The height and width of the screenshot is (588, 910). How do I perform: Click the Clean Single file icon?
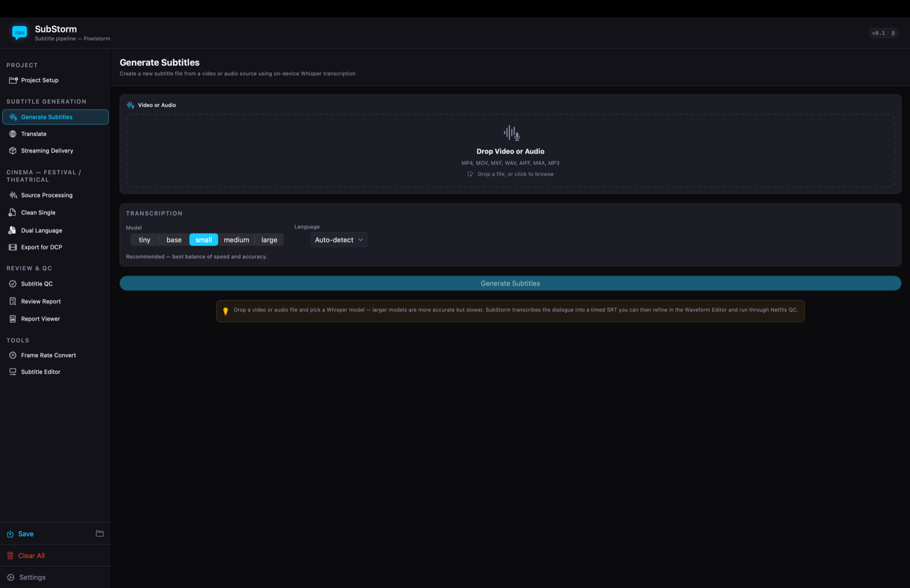13,213
